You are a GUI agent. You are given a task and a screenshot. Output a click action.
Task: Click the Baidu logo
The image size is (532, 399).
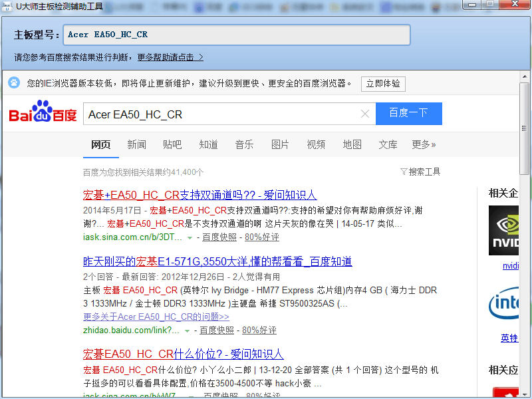pos(43,113)
